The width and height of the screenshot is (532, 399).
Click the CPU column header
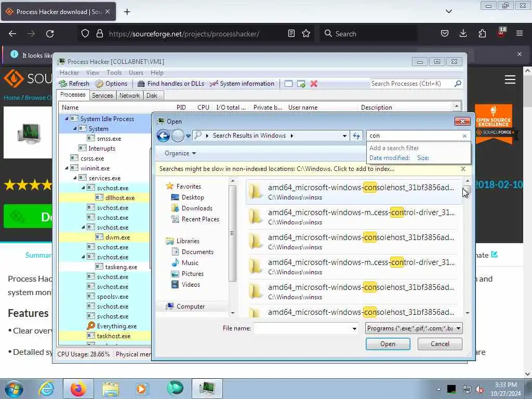[203, 108]
